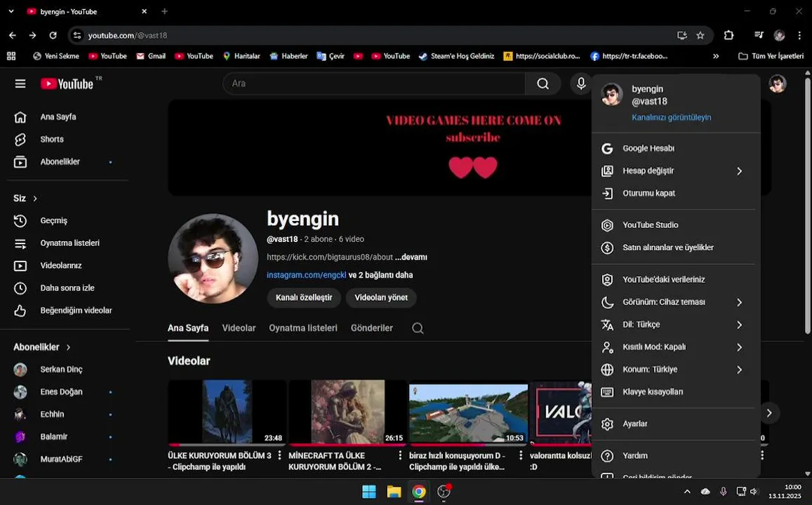Reload the page in Chrome

tap(53, 35)
